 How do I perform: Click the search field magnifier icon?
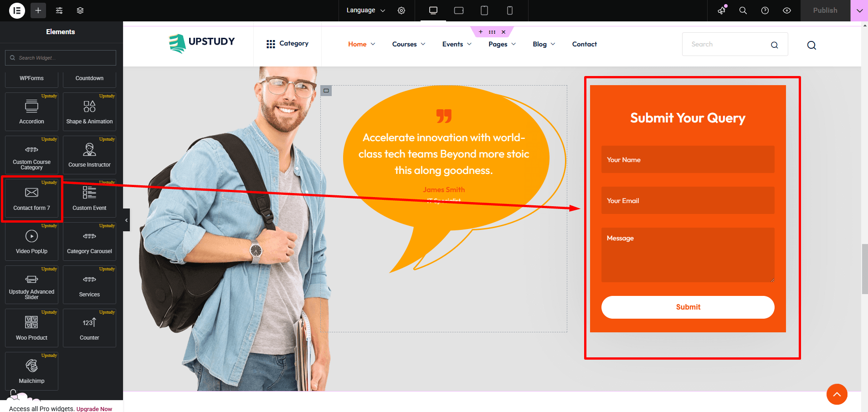point(775,45)
